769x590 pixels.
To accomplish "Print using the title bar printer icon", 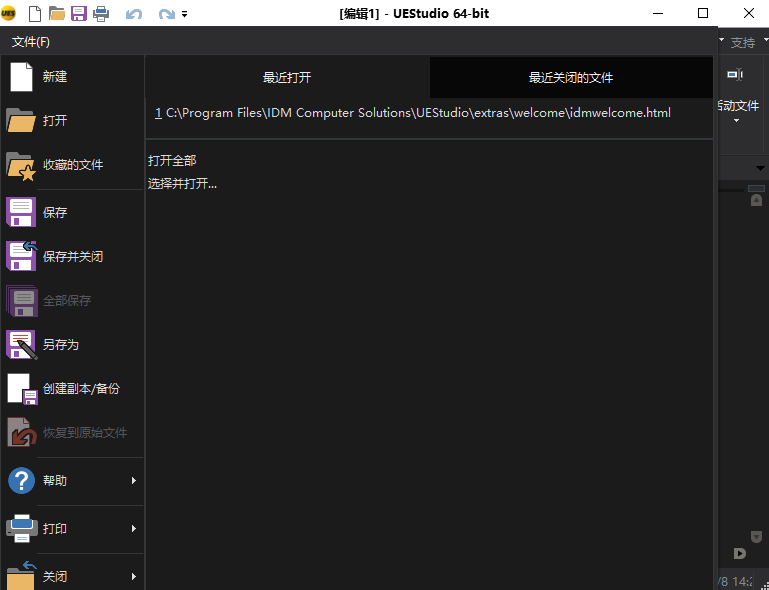I will [x=101, y=14].
